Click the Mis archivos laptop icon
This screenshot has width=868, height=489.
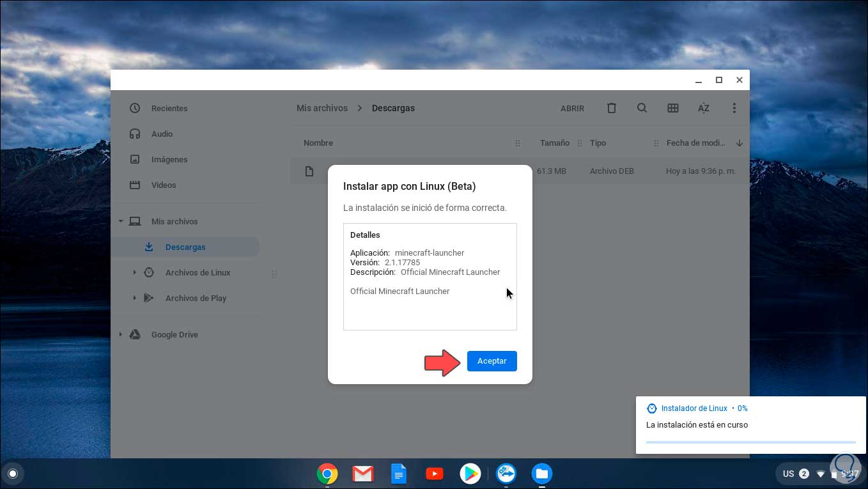point(135,221)
